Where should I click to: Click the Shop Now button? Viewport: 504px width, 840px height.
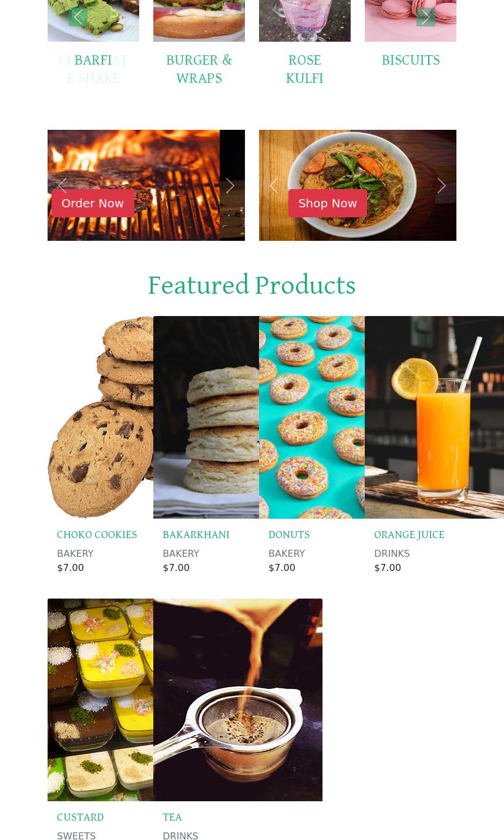point(328,203)
